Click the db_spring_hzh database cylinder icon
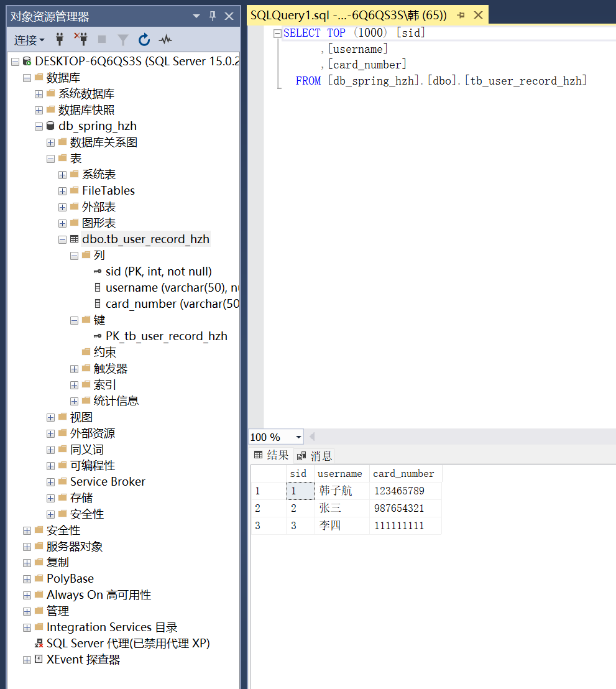The image size is (616, 689). tap(50, 126)
